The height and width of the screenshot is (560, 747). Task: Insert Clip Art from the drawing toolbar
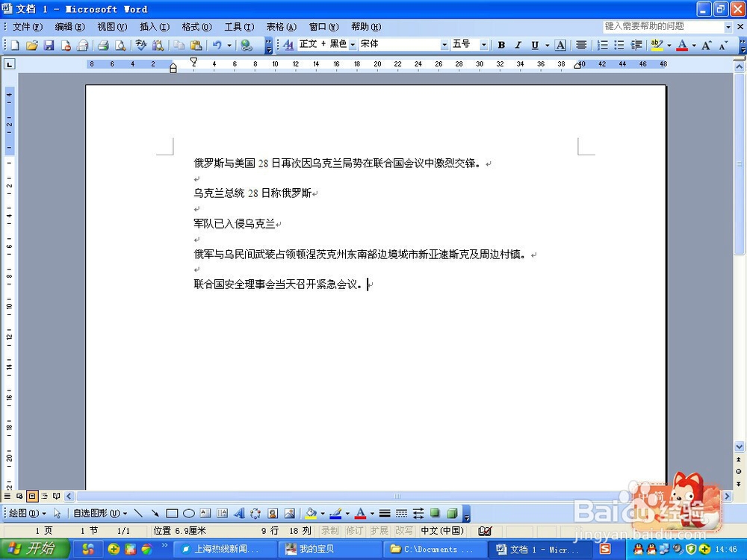point(273,514)
